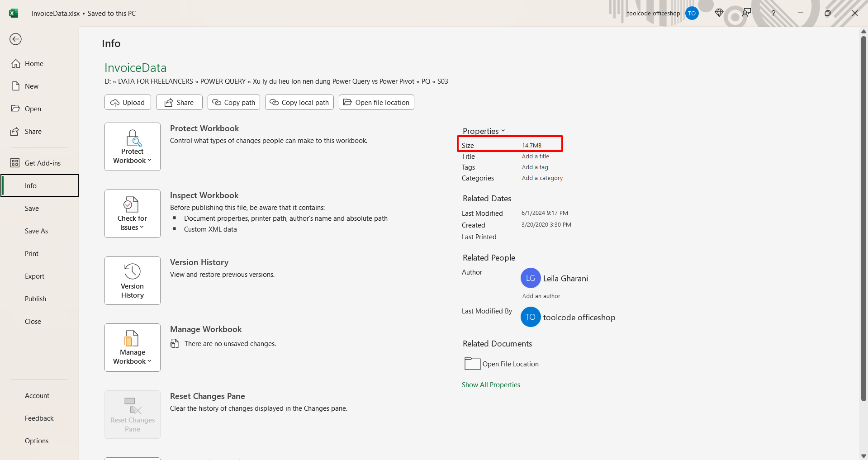Click Add a title field

536,156
